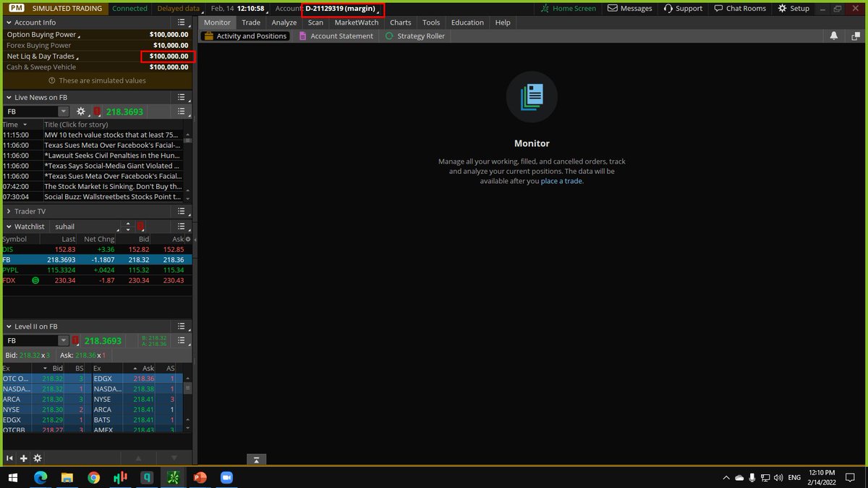
Task: Click the collapse arrow at bottom center
Action: (x=256, y=459)
